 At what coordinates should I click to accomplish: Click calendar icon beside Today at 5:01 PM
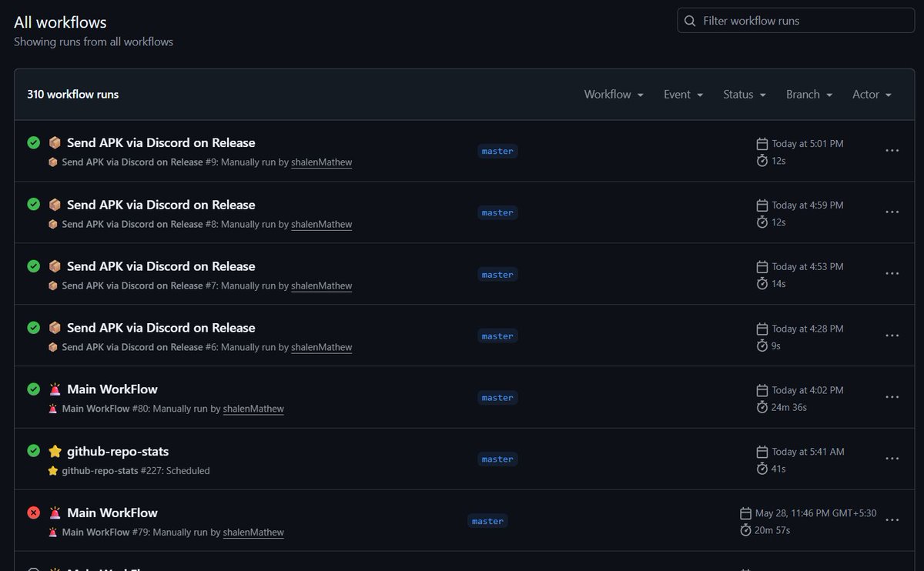[762, 144]
